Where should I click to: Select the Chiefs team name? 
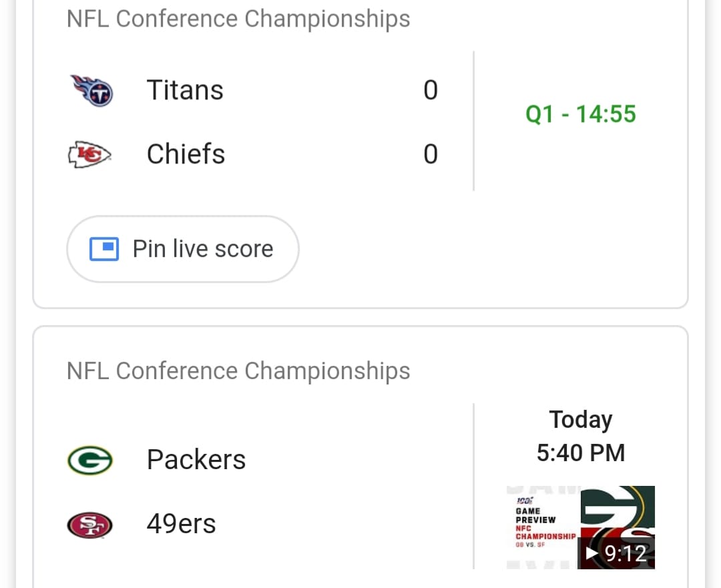(x=186, y=154)
